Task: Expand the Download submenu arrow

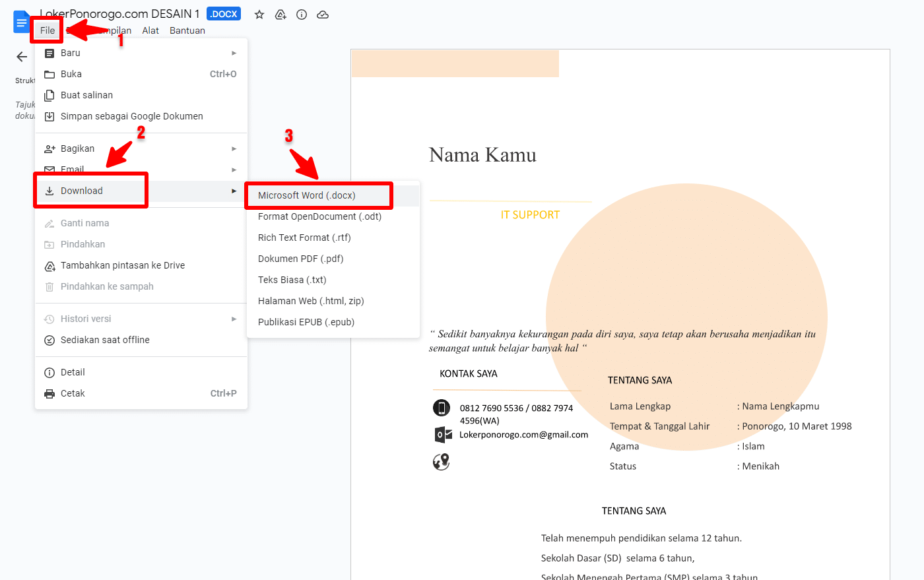Action: click(x=234, y=191)
